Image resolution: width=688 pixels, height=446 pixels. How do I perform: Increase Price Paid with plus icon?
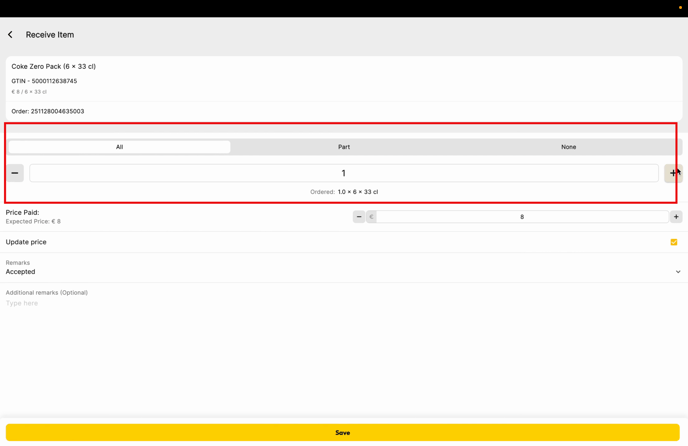coord(676,217)
